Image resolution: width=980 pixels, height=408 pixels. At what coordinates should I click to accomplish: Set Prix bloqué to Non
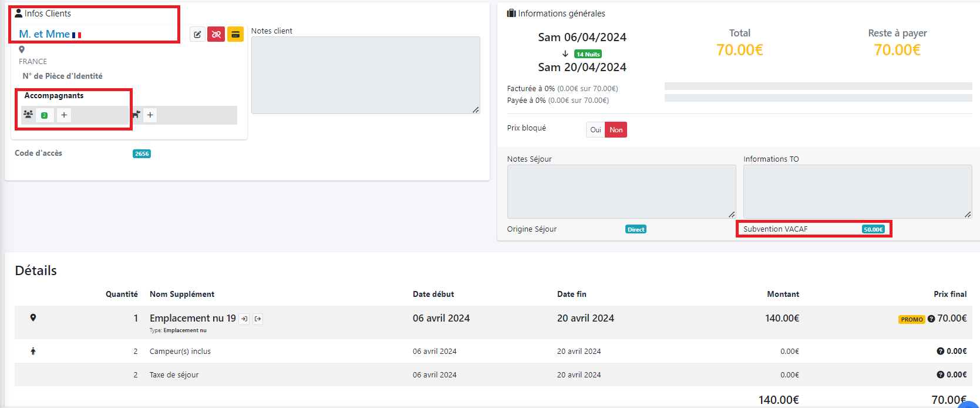point(616,130)
